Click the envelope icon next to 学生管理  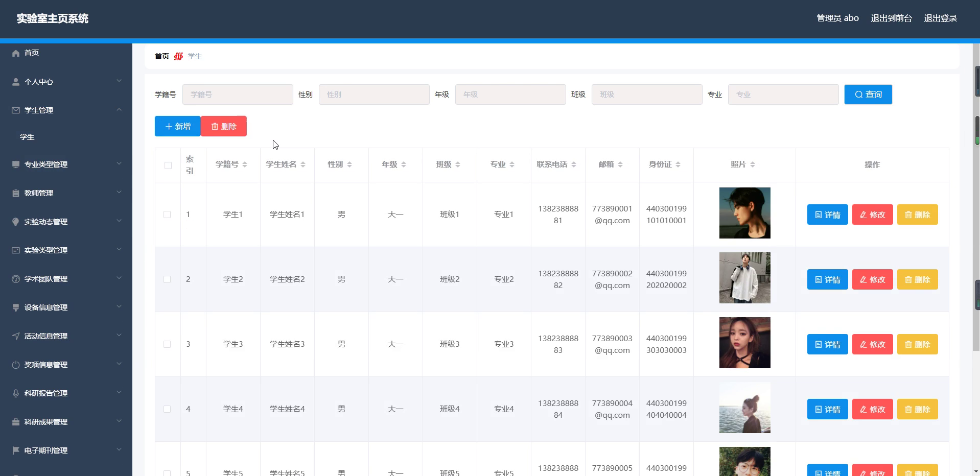pos(16,110)
